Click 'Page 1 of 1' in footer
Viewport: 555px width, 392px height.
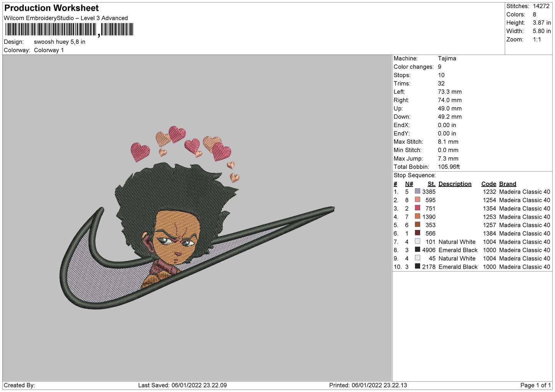(x=535, y=385)
